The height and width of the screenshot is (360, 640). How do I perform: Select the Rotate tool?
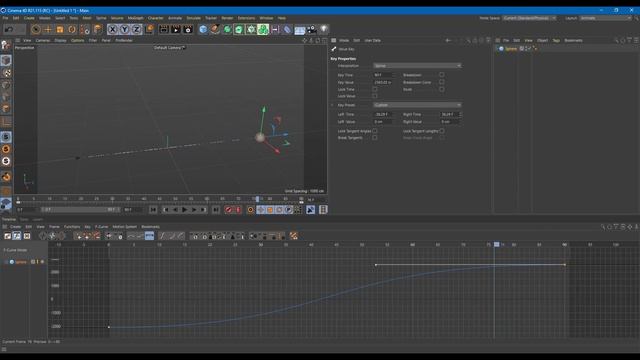[72, 29]
